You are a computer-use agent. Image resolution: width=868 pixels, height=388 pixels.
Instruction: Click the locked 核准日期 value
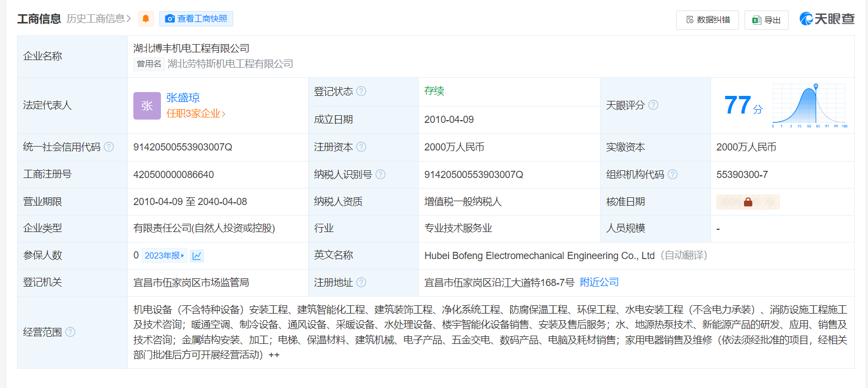tap(748, 202)
